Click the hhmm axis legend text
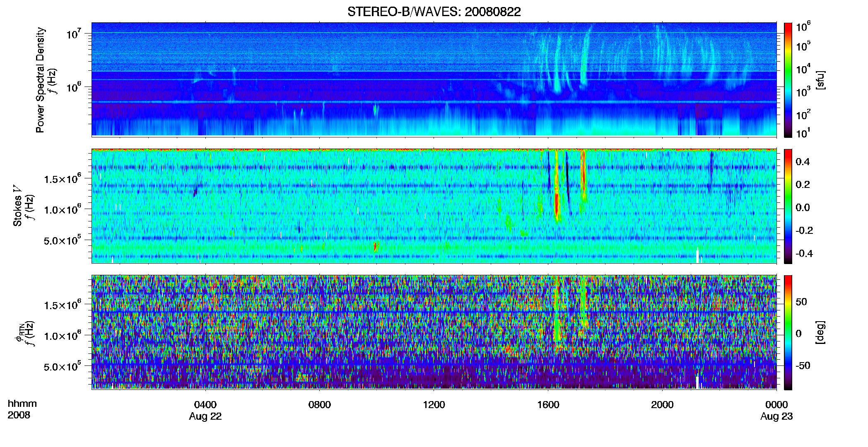The width and height of the screenshot is (868, 447). pos(22,404)
